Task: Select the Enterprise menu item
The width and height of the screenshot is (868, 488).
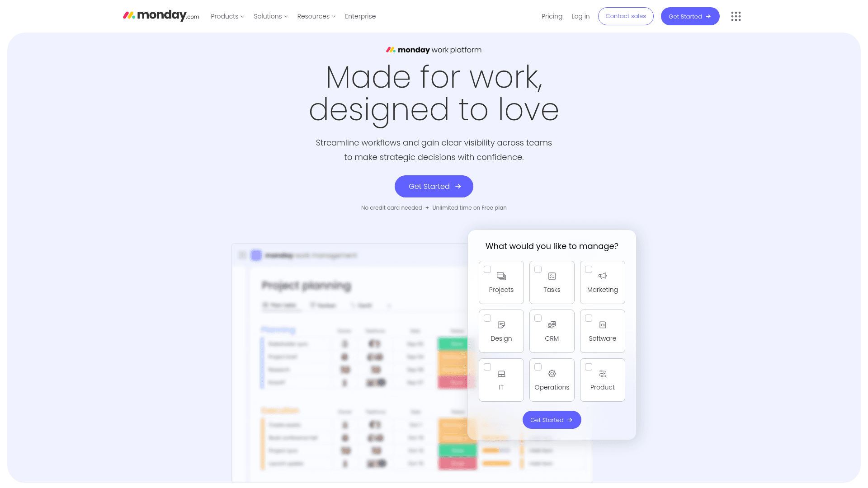Action: click(360, 16)
